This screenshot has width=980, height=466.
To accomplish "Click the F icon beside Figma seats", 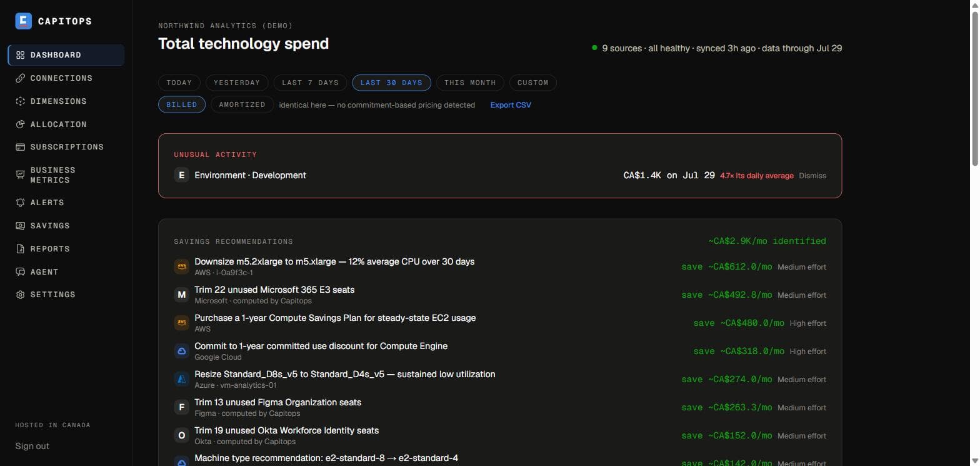I will tap(182, 407).
